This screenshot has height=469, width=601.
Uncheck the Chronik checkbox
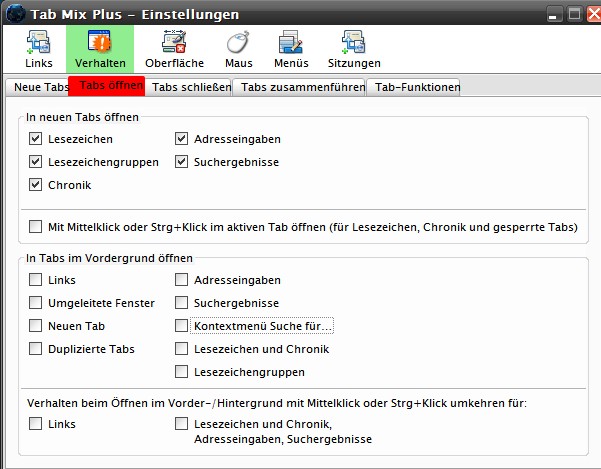(36, 185)
